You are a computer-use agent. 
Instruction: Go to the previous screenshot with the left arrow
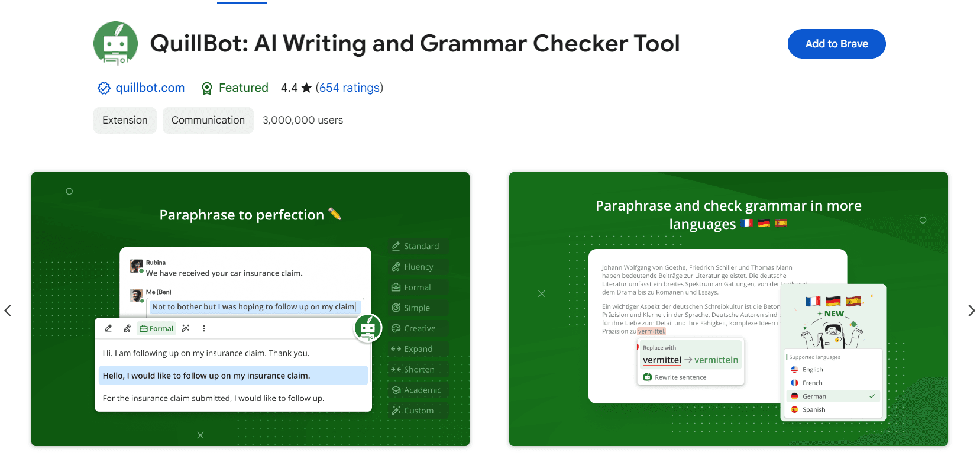(x=8, y=311)
